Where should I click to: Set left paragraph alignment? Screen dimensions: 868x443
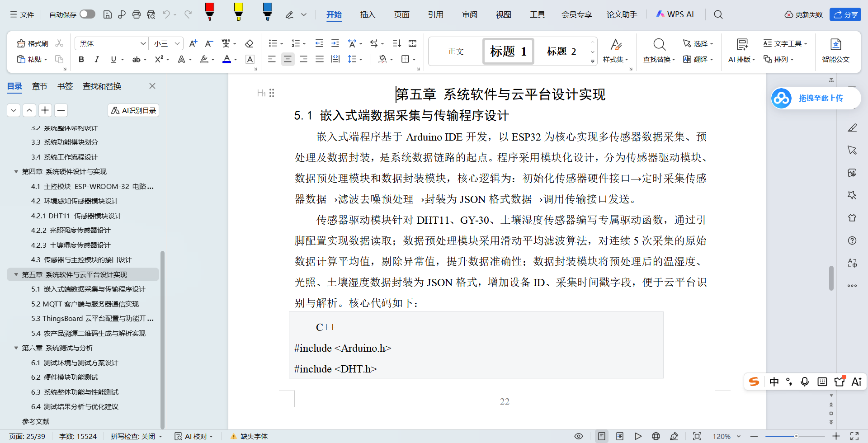tap(272, 59)
